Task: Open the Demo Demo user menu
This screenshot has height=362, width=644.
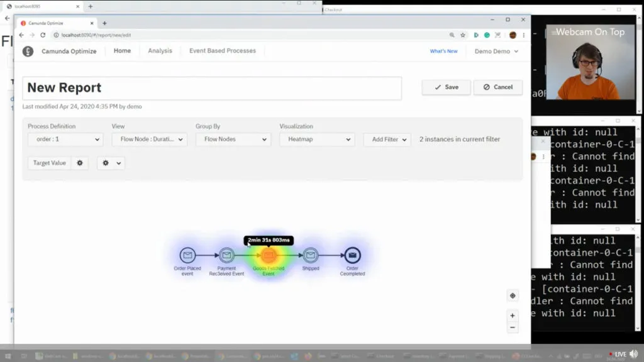Action: tap(496, 52)
